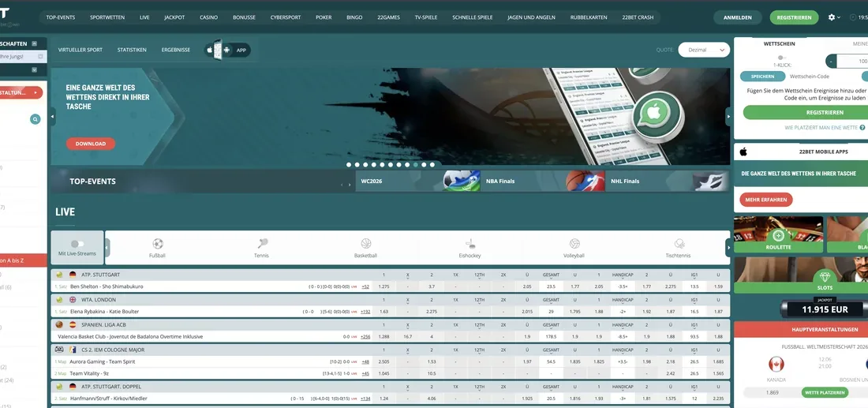Expand +45 markets for Team Vitality - 9z

click(365, 374)
